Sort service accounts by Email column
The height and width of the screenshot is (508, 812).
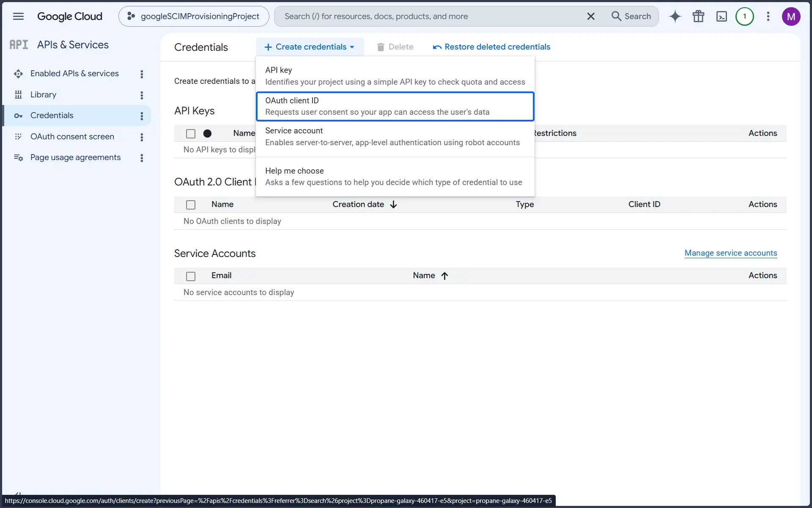pos(221,276)
